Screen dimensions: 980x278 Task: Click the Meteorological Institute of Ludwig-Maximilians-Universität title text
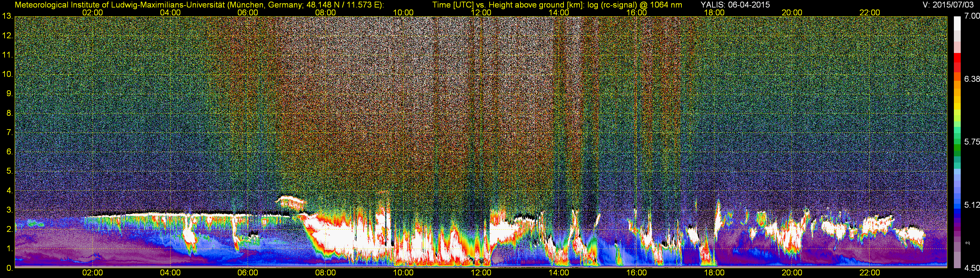(x=199, y=5)
